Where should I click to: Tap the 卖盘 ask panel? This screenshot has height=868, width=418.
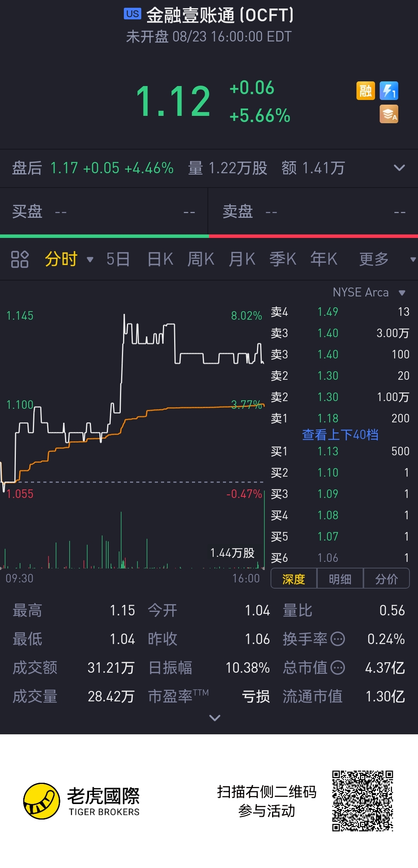[x=313, y=212]
